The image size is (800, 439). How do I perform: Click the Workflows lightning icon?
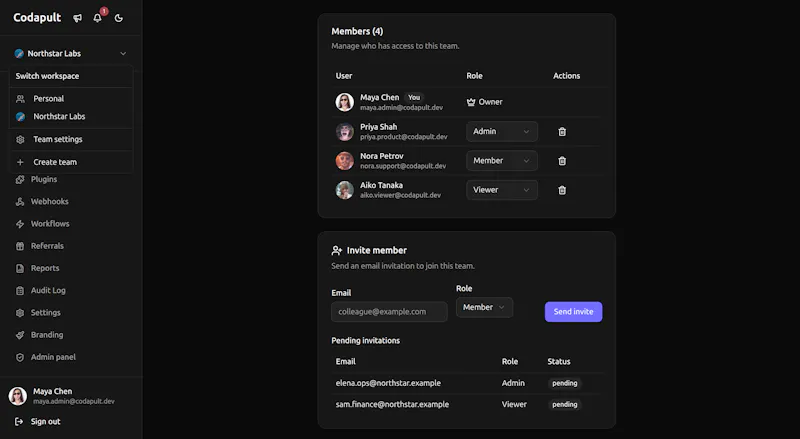click(20, 224)
